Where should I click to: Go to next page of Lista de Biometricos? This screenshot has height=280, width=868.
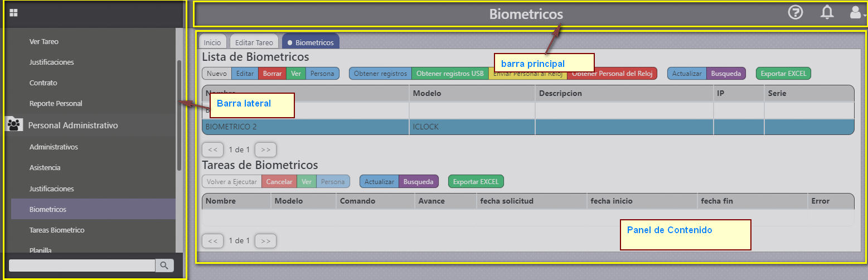coord(265,149)
